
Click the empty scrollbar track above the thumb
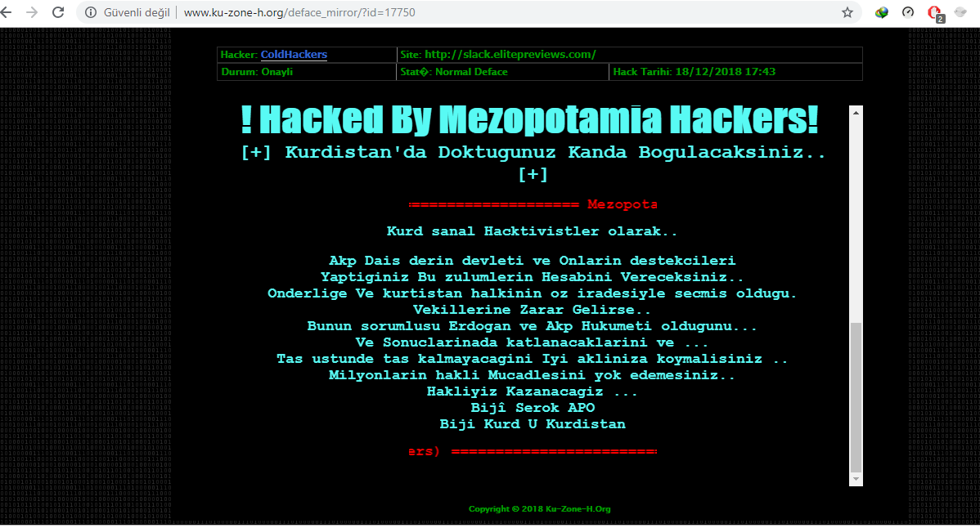[856, 221]
